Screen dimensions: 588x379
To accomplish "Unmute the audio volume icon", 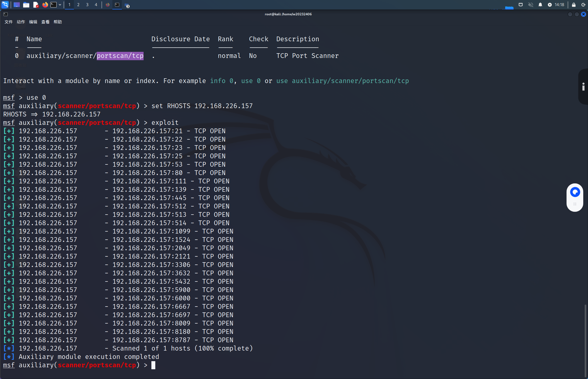I will coord(531,5).
